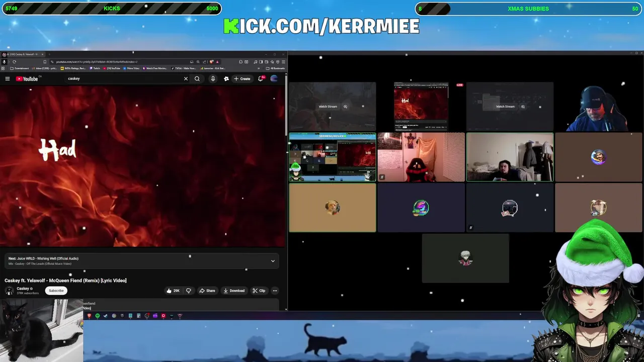Click the caskey search input field
The image size is (644, 362).
123,78
